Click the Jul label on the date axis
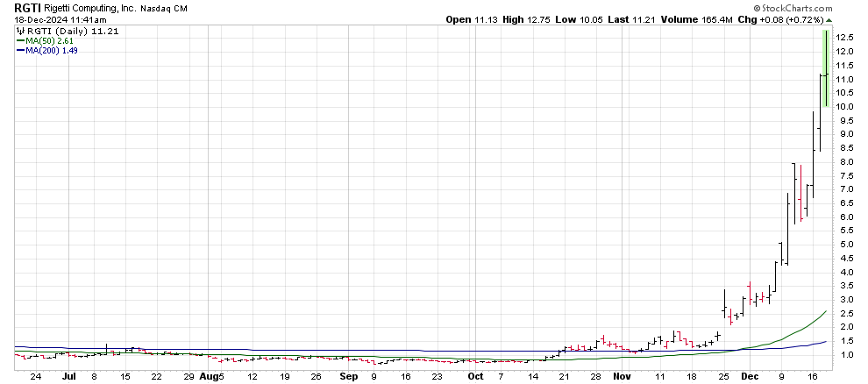 coord(69,376)
